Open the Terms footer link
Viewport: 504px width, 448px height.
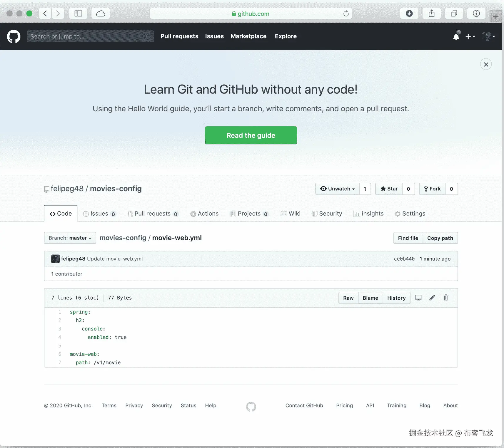109,405
